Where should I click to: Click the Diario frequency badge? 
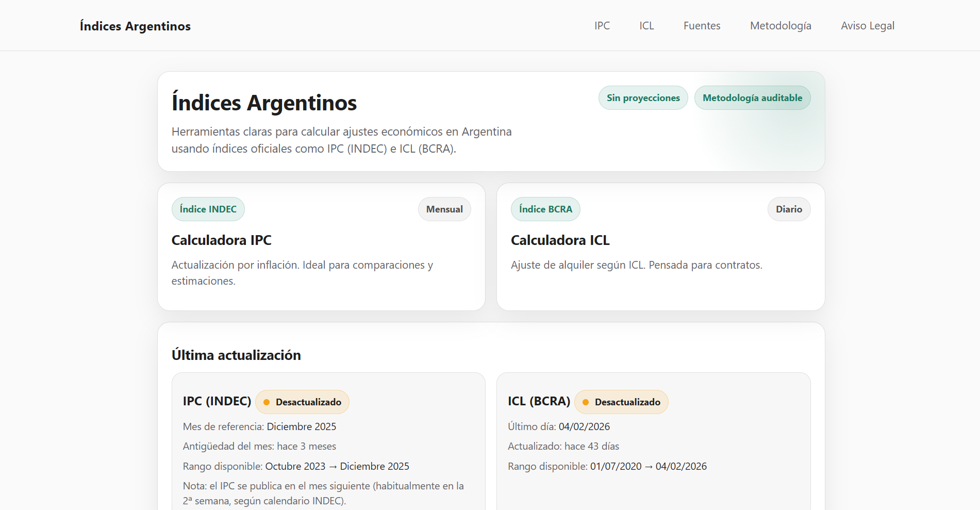[x=789, y=209]
